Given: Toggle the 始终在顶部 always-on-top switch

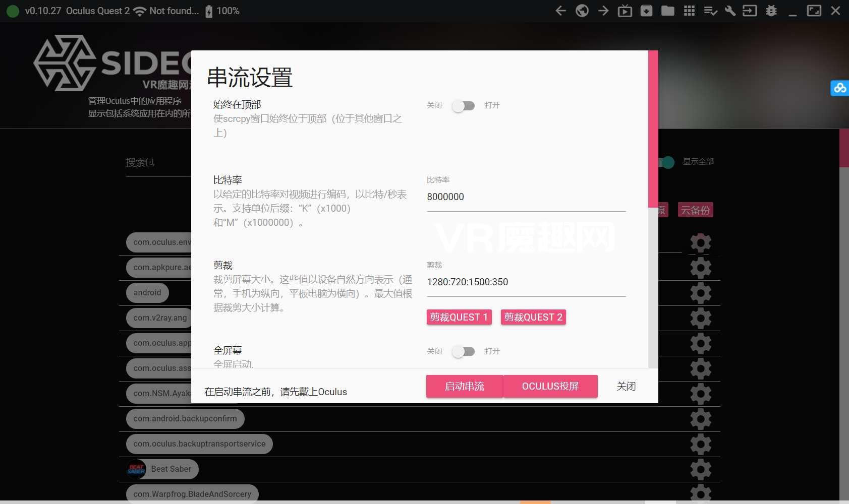Looking at the screenshot, I should [463, 105].
